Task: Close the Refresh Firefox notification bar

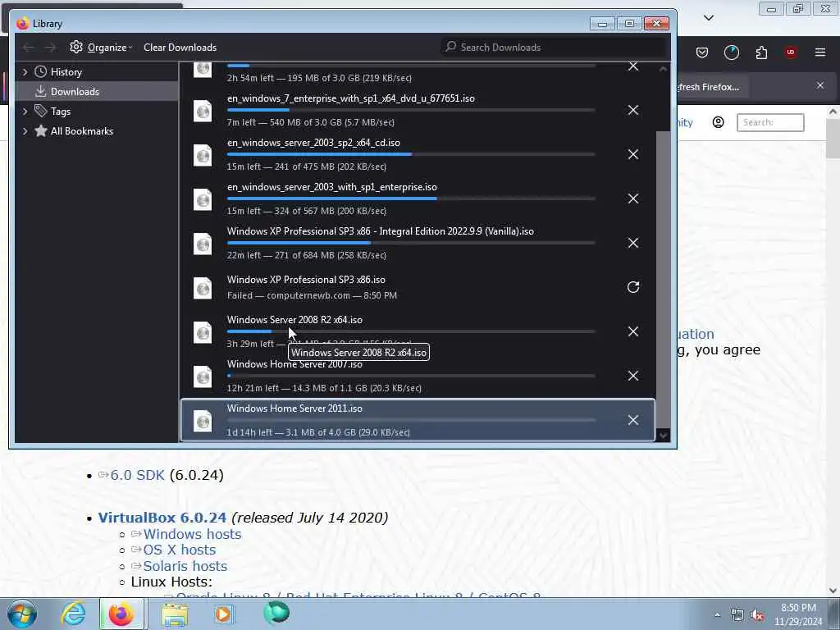Action: 820,85
